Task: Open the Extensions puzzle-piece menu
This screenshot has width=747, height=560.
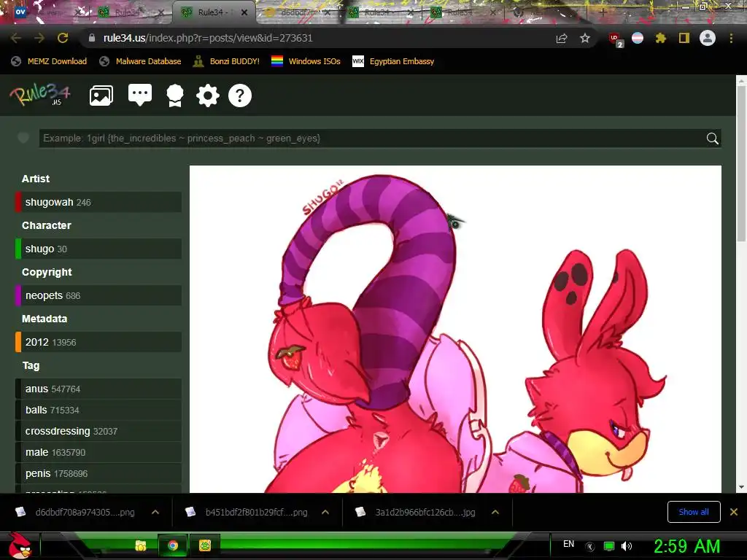Action: (x=660, y=38)
